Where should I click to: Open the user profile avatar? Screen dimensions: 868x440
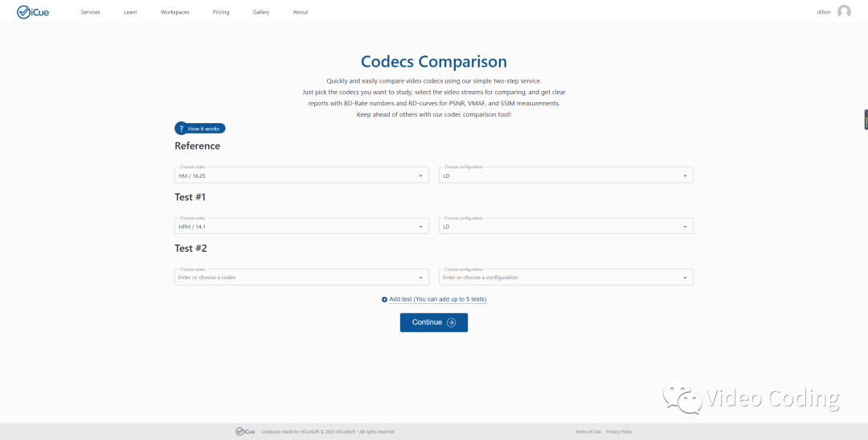point(844,12)
